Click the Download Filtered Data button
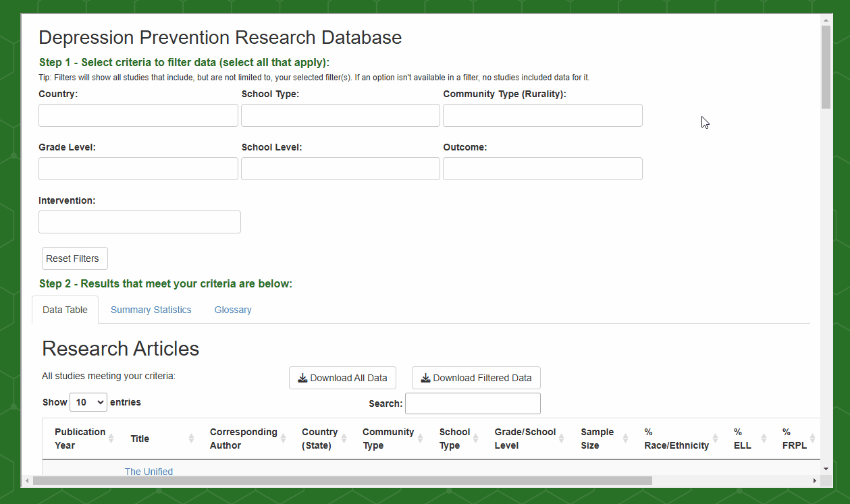850x504 pixels. (476, 378)
